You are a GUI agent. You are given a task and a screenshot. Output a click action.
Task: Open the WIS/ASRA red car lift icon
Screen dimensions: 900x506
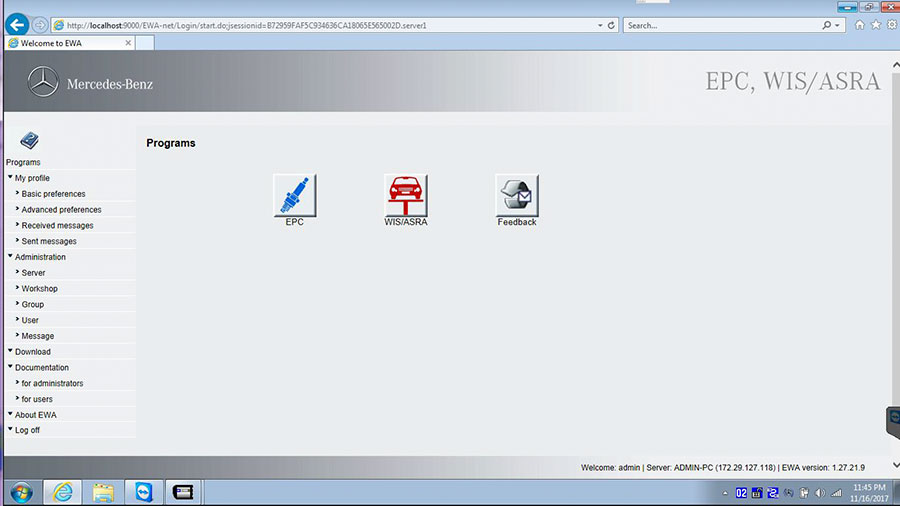pos(406,196)
